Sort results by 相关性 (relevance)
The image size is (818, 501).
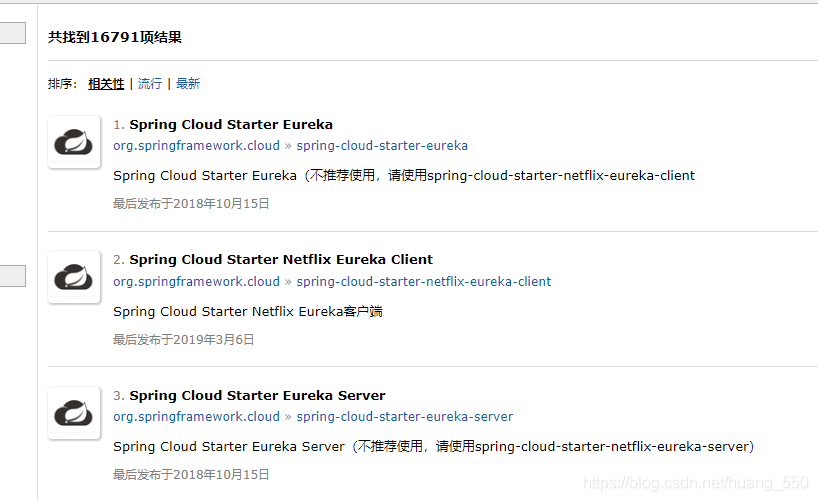coord(106,84)
